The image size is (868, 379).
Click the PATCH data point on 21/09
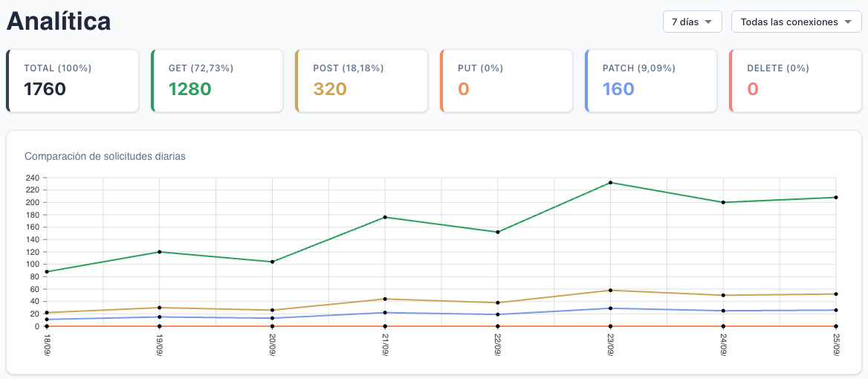pyautogui.click(x=385, y=313)
